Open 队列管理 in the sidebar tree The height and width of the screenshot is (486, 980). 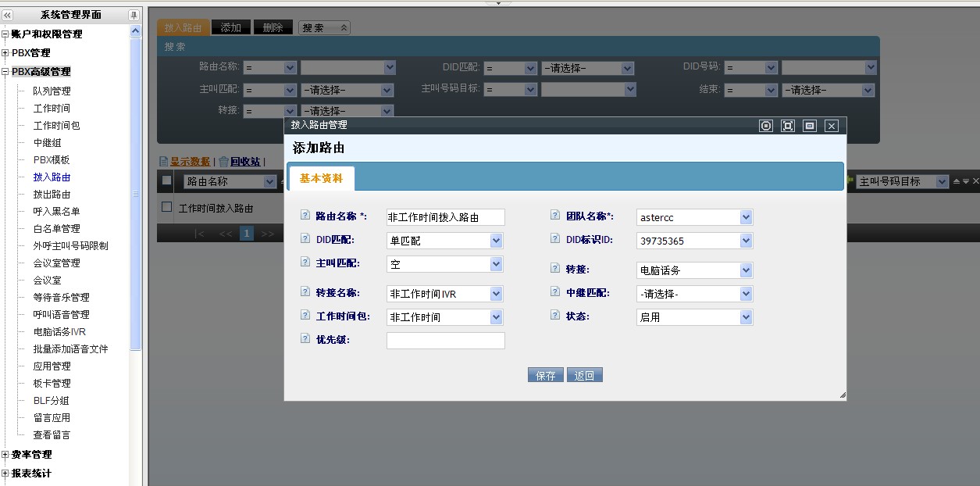pos(52,91)
